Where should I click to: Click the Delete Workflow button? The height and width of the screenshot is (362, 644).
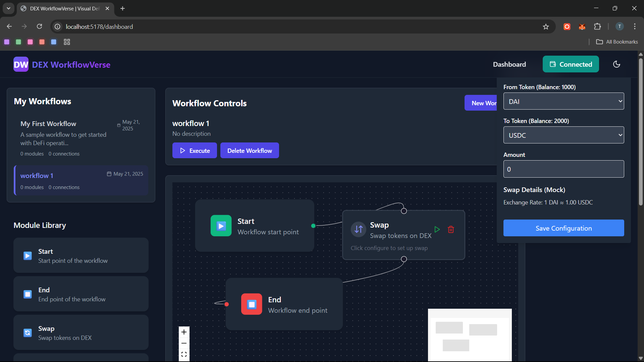[x=250, y=150]
